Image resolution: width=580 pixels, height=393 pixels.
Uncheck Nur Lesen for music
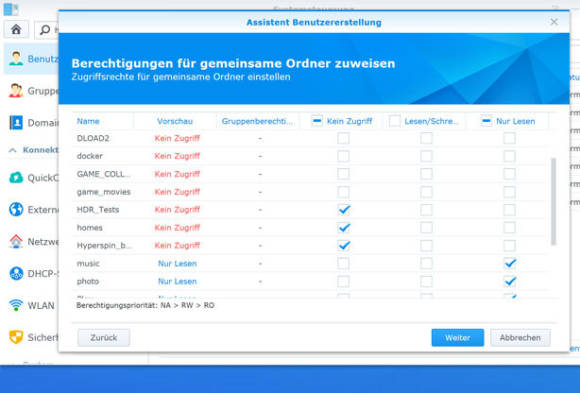click(x=509, y=263)
